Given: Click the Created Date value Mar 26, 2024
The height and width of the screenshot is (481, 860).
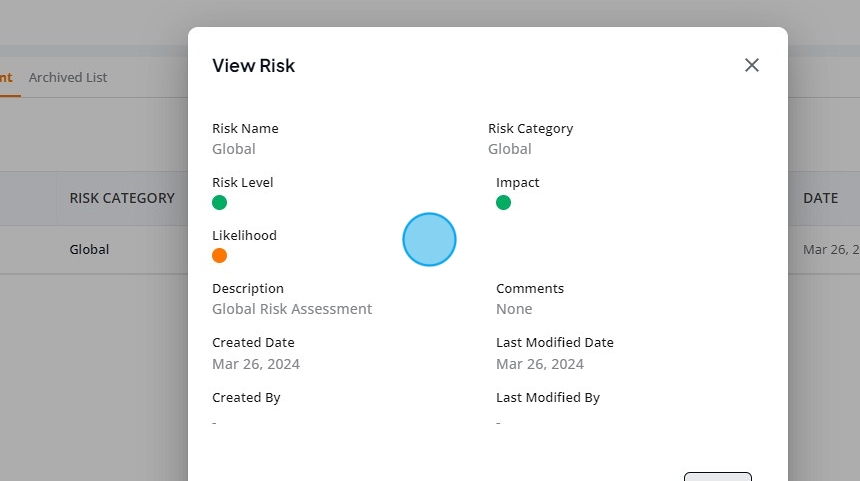Looking at the screenshot, I should click(x=256, y=364).
